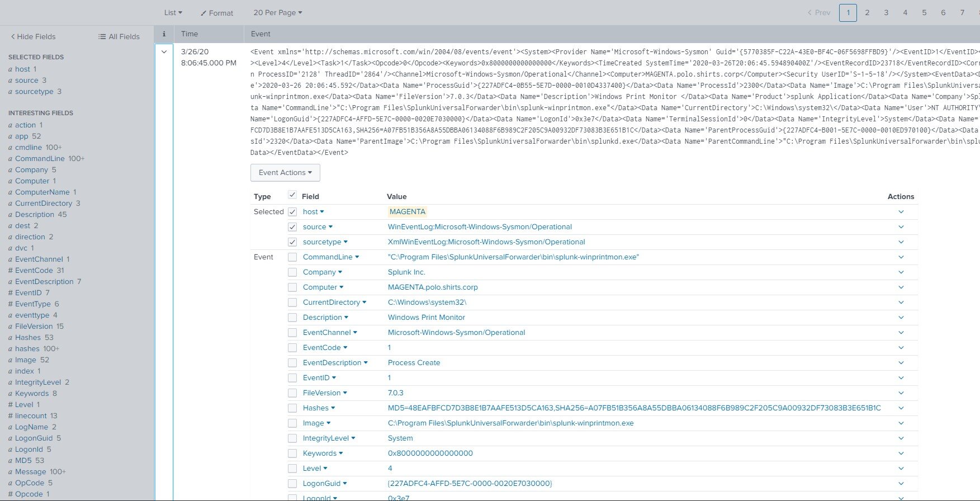Open actions chevron for EventChannel row
Screen dimensions: 980x501
[901, 333]
